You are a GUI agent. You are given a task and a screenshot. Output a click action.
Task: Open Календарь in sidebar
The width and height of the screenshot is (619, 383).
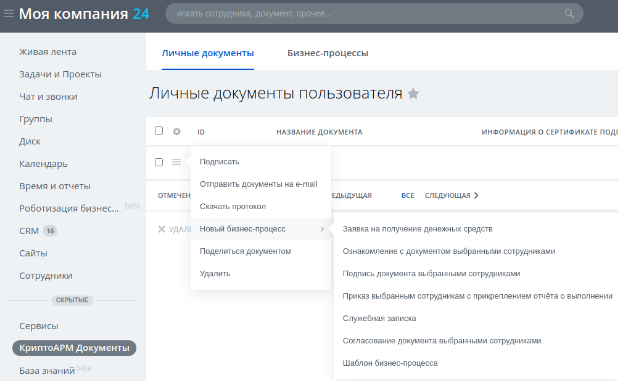(x=43, y=164)
